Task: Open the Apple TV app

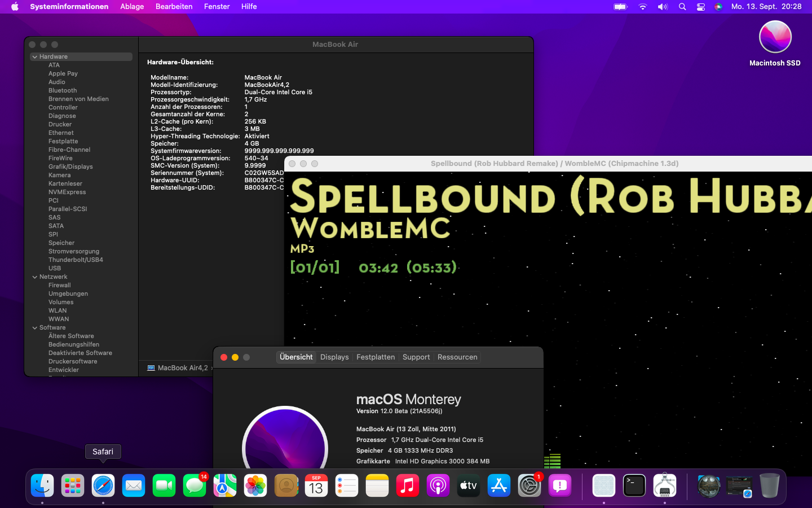Action: (469, 485)
